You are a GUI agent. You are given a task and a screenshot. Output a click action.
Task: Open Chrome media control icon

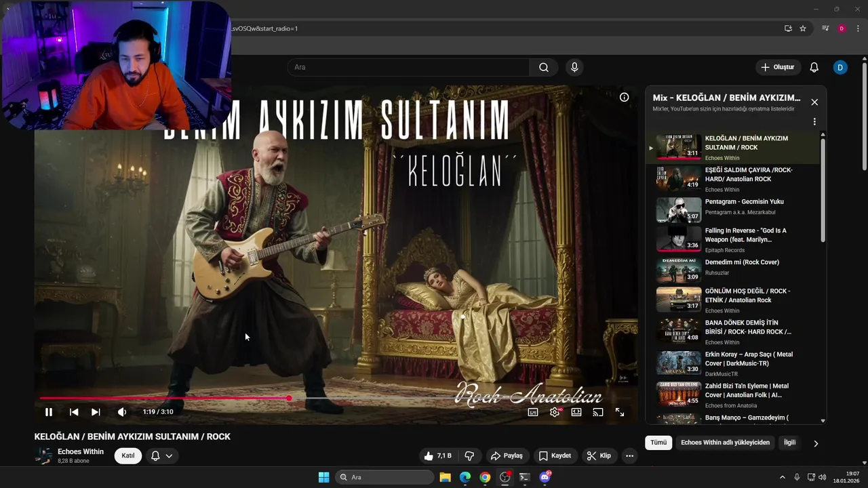(825, 28)
